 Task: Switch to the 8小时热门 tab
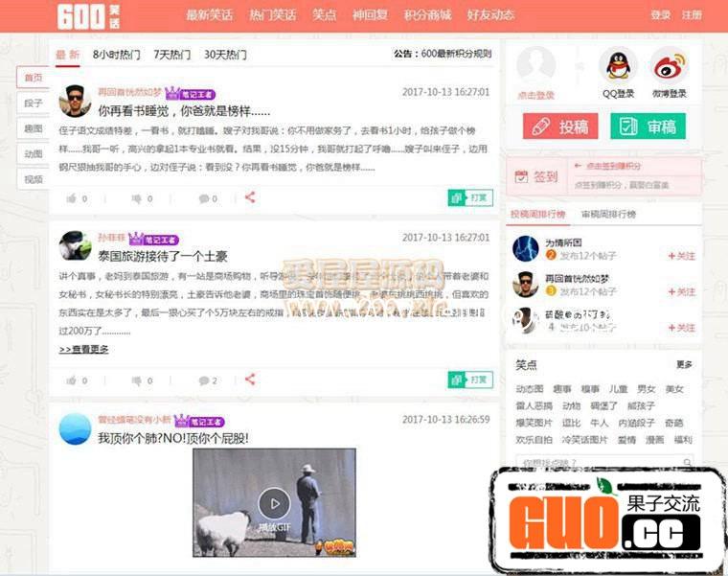[x=116, y=55]
